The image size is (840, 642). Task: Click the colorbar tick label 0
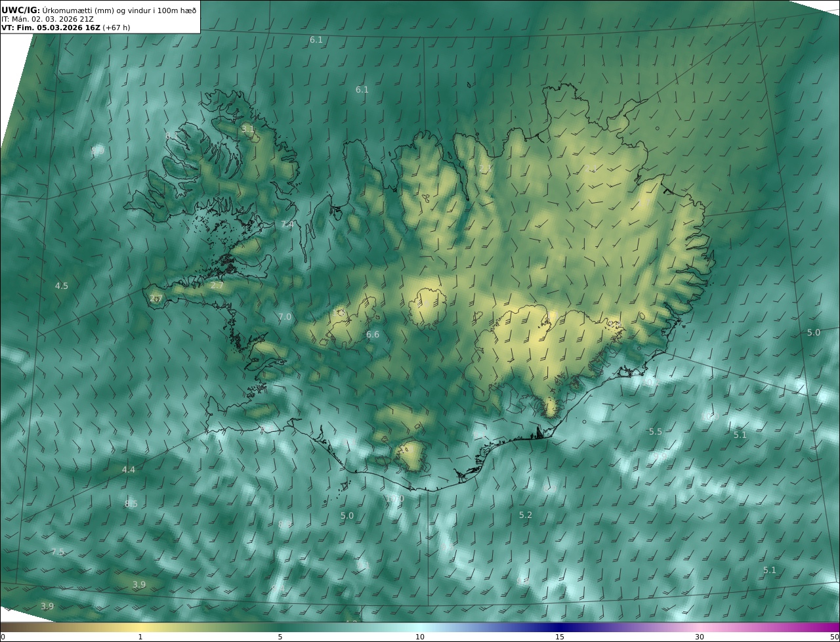click(3, 637)
